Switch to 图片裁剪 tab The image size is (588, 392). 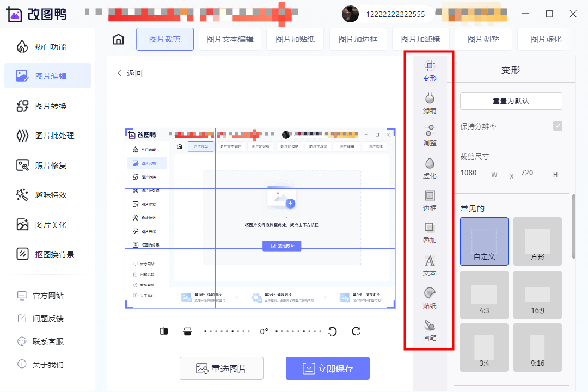click(165, 39)
